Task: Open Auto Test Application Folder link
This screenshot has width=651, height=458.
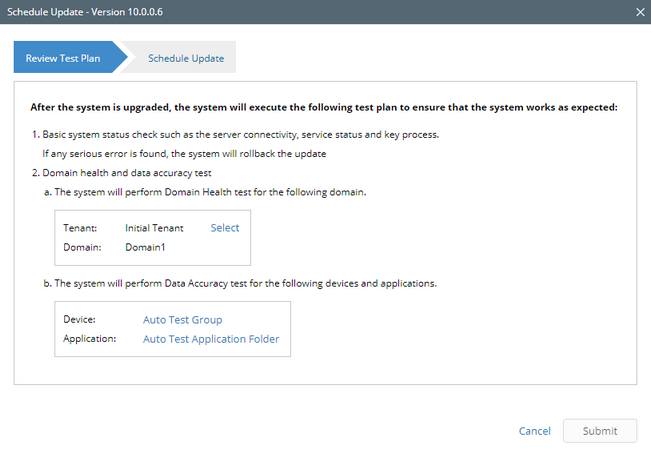Action: click(211, 339)
